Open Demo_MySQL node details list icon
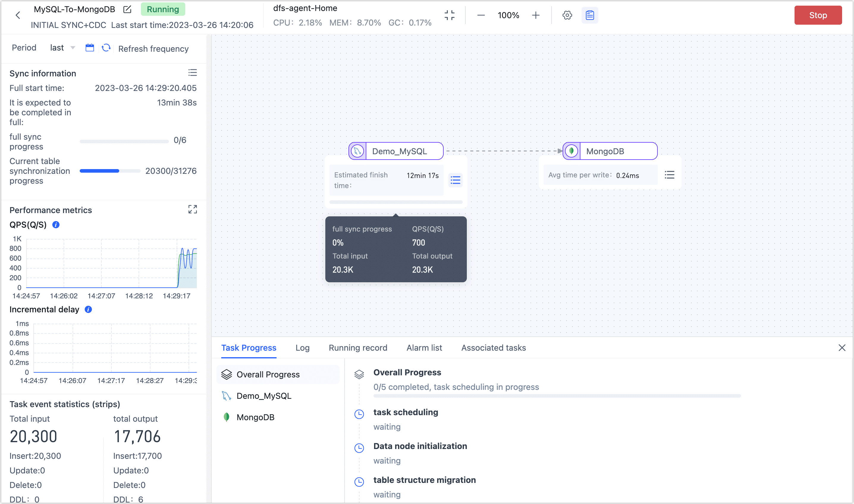 455,180
